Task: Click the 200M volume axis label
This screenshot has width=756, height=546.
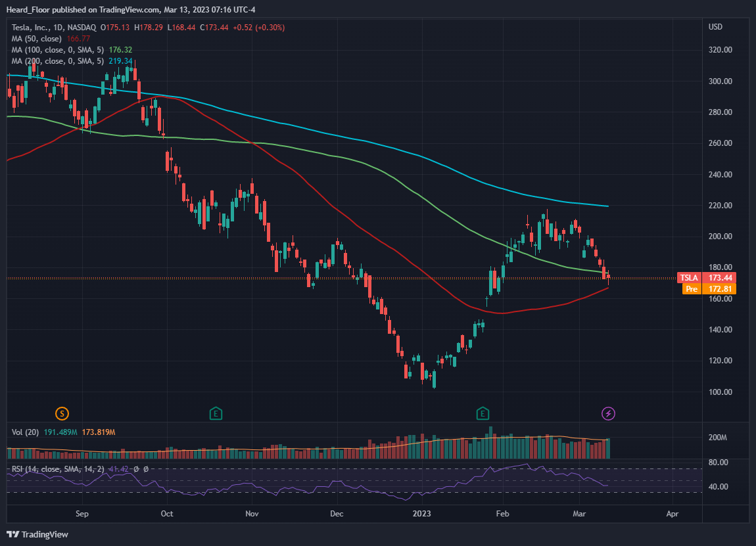Action: coord(717,438)
